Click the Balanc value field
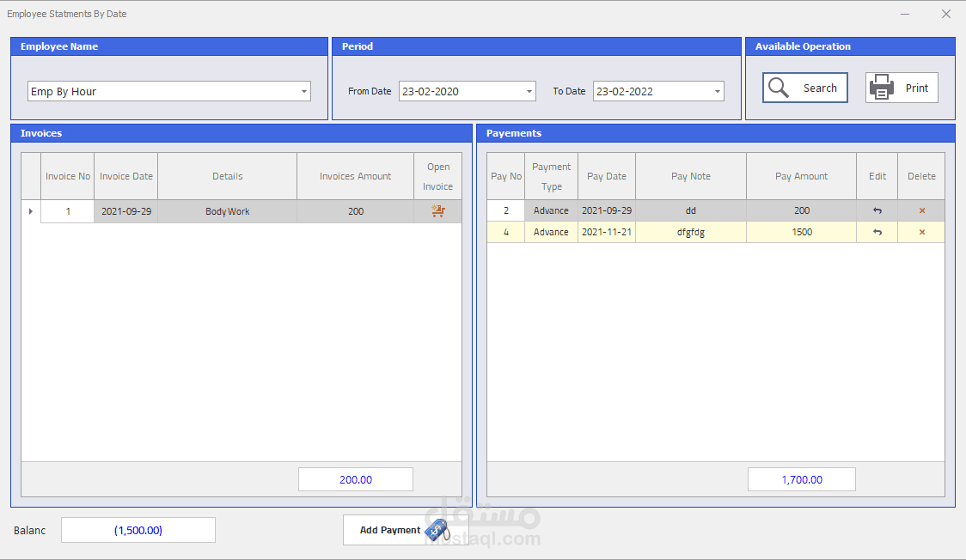 point(138,530)
